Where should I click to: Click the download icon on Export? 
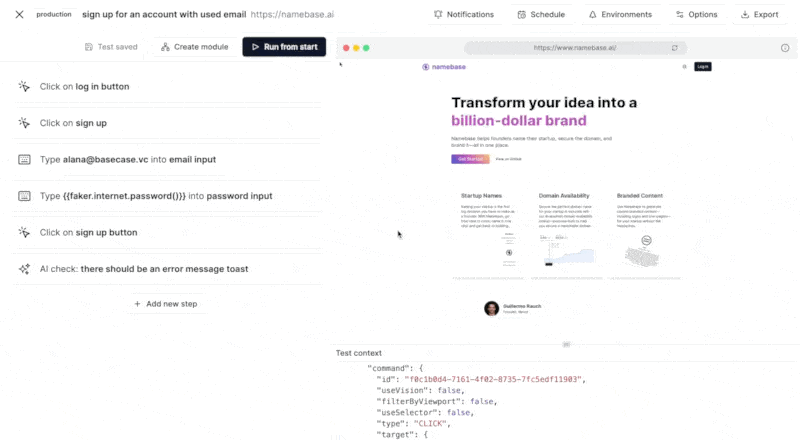click(x=745, y=14)
